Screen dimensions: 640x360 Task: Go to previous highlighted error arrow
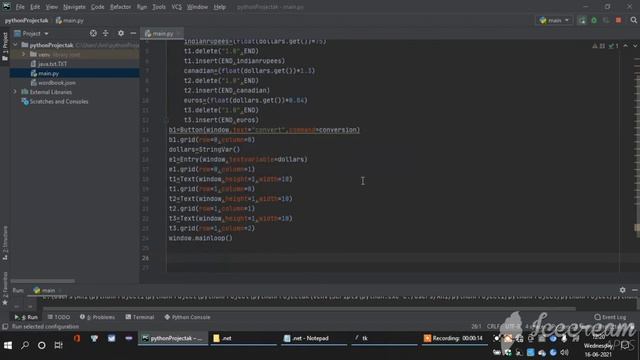[x=626, y=46]
